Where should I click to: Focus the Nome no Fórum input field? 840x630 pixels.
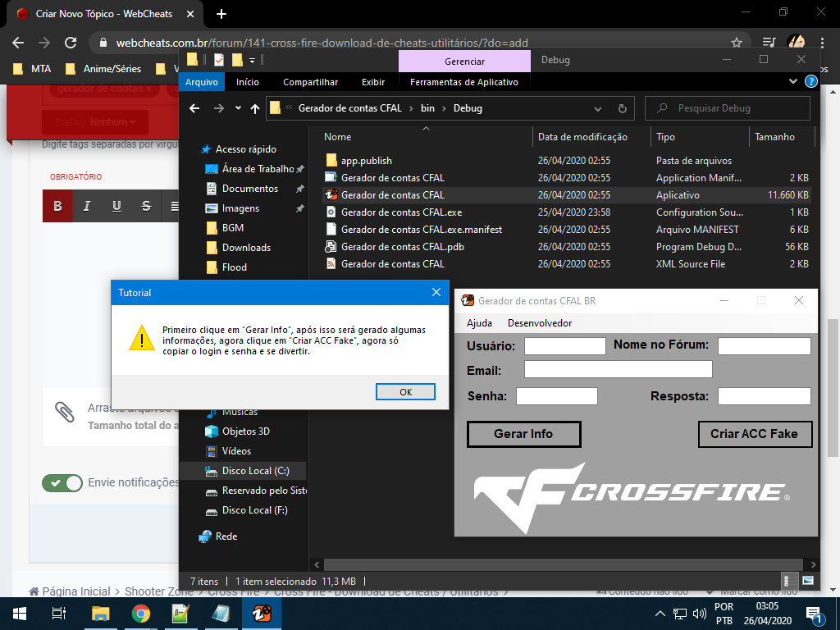click(764, 346)
